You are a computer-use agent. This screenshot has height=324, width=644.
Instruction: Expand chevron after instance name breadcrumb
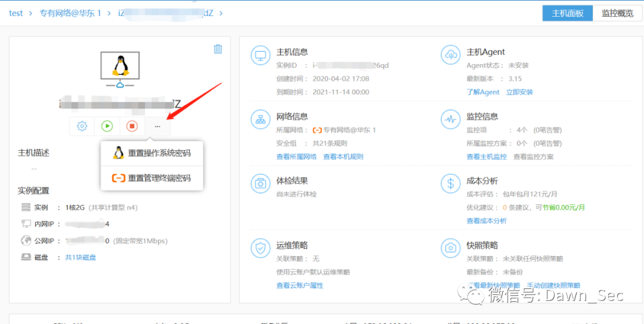[221, 13]
